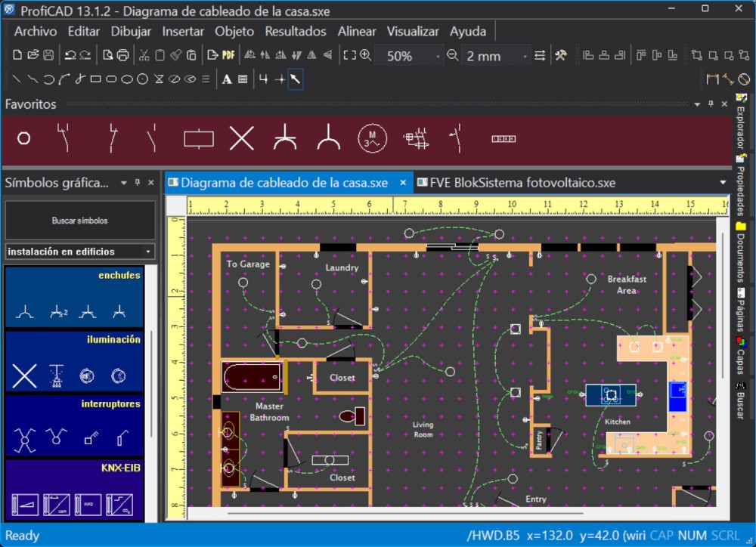Viewport: 756px width, 547px height.
Task: Export the drawing using the PDF icon
Action: (x=228, y=55)
